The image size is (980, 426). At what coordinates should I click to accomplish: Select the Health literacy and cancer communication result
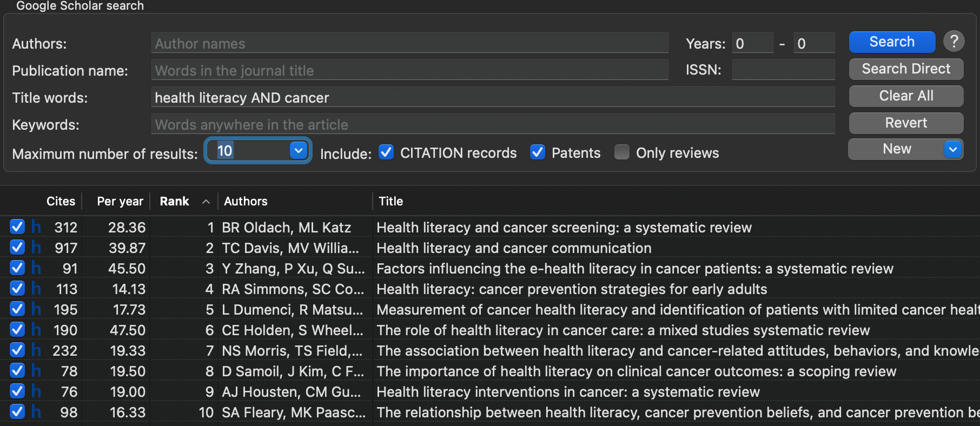[514, 248]
